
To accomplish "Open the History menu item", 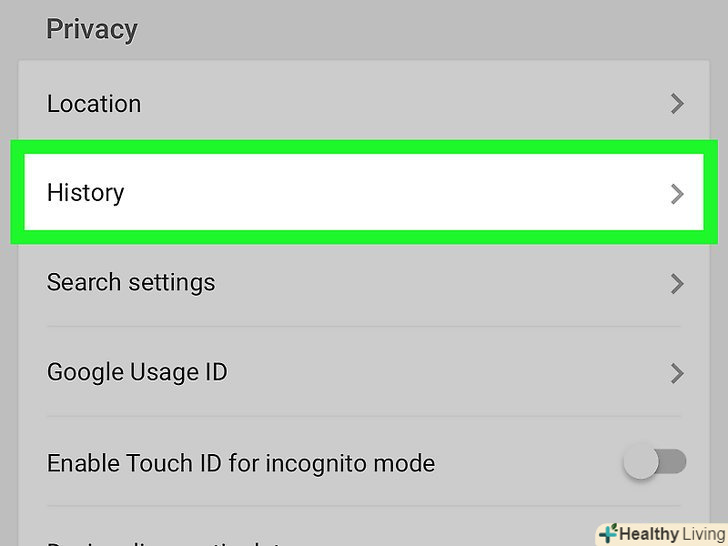I will click(x=86, y=193).
